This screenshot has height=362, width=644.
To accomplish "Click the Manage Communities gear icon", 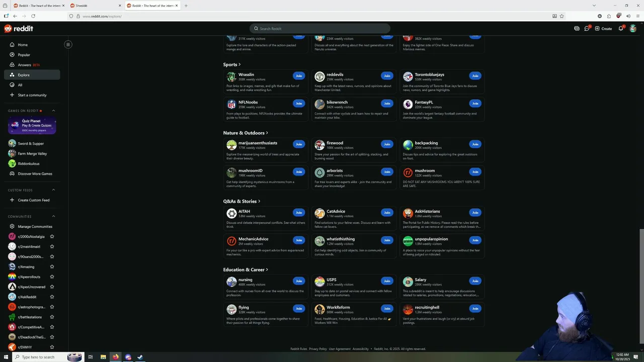I will [12, 226].
